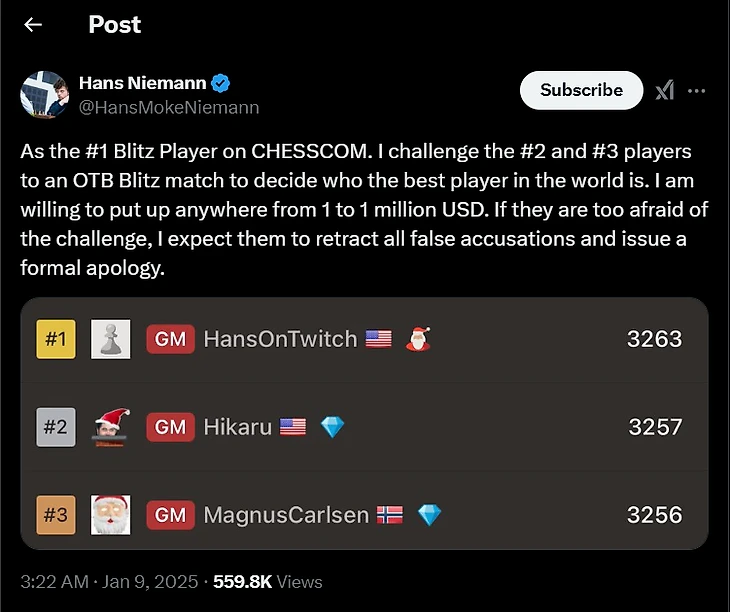
Task: Click the Subscribe button
Action: click(581, 90)
